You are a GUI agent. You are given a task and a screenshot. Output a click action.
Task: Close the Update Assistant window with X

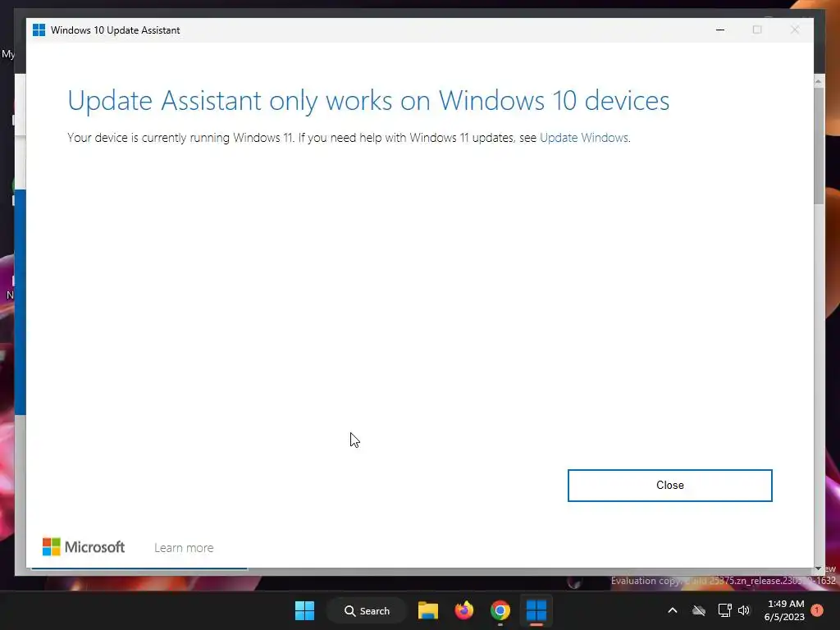pyautogui.click(x=795, y=30)
